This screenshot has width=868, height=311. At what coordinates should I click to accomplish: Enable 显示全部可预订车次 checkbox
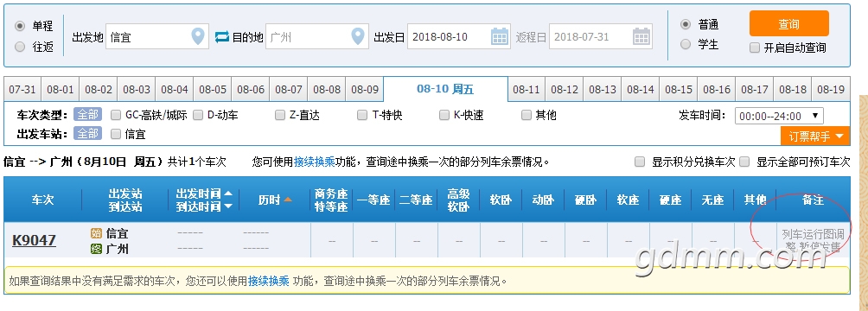(x=744, y=162)
